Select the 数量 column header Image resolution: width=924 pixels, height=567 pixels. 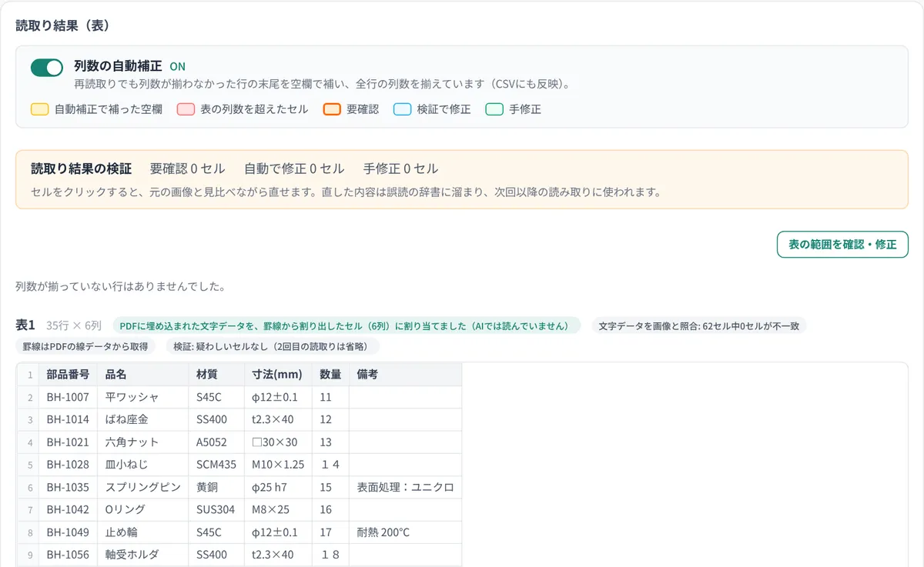click(330, 375)
